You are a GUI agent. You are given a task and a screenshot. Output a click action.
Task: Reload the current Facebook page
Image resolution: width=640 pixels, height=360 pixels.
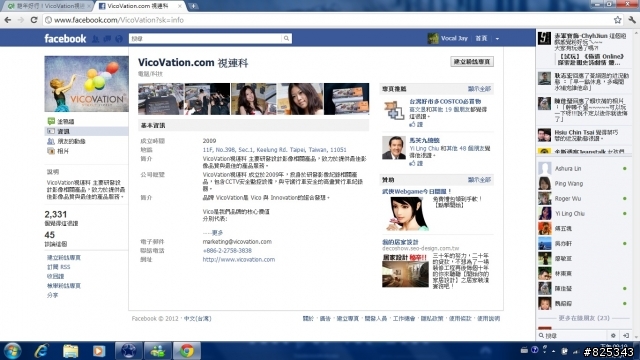34,20
